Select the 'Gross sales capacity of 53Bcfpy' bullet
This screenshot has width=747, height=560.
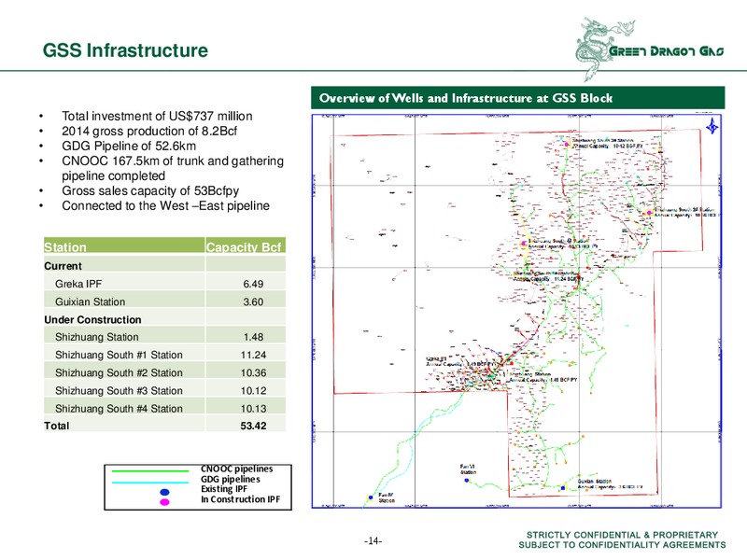(150, 191)
